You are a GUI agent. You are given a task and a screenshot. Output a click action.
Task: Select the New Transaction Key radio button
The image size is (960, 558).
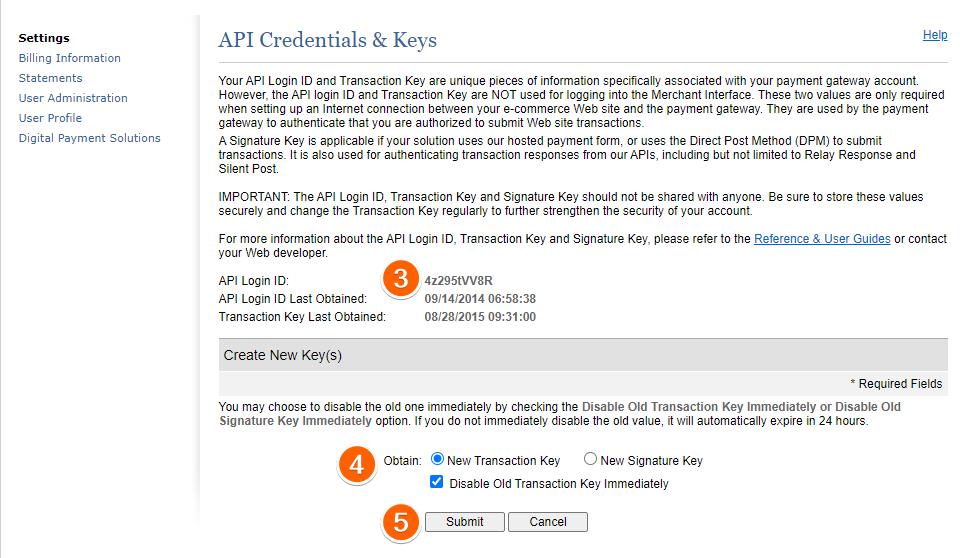pos(437,460)
